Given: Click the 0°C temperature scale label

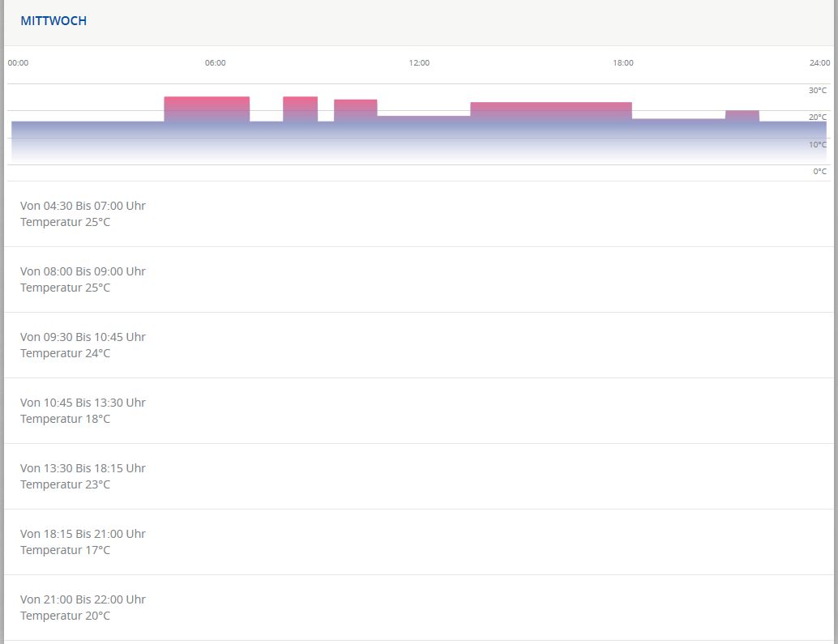Looking at the screenshot, I should [820, 172].
